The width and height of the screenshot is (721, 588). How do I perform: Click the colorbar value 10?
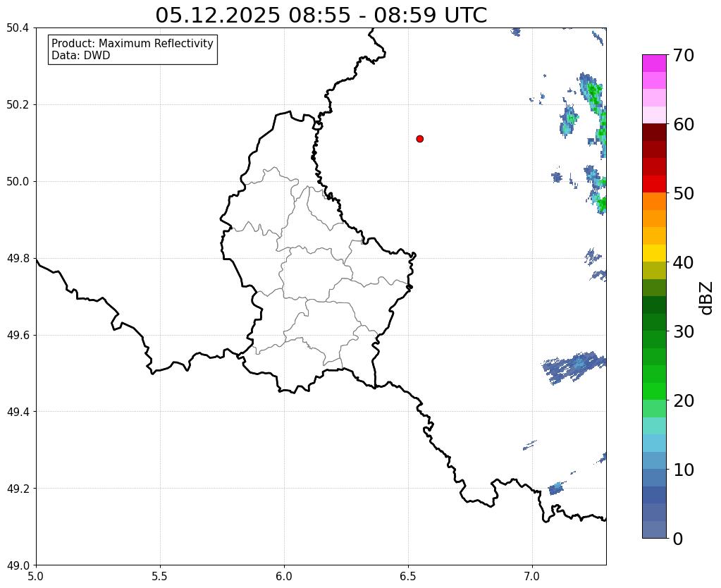coord(684,470)
